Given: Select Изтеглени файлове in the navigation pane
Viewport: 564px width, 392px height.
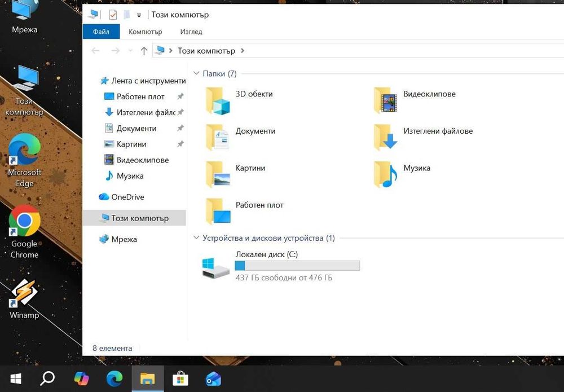Looking at the screenshot, I should point(140,113).
